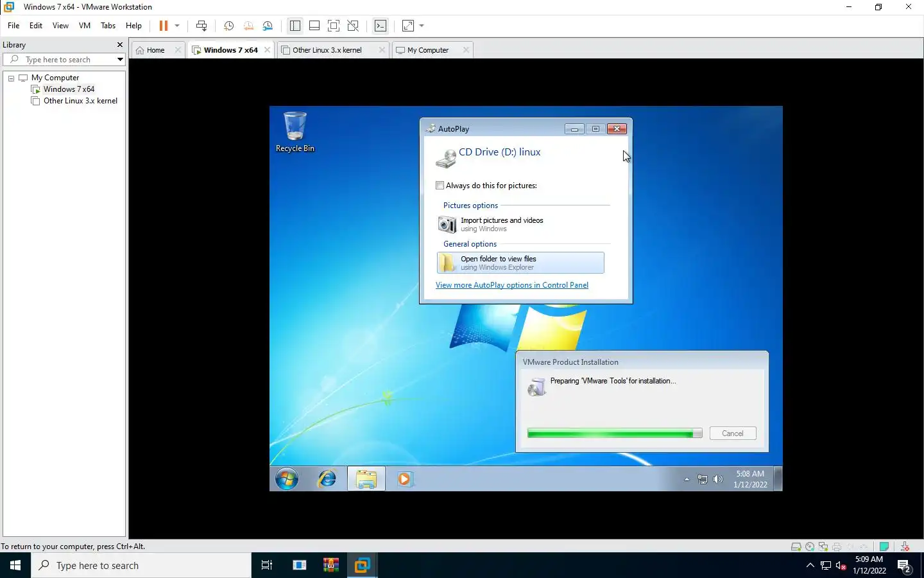The image size is (924, 578).
Task: Close the Other Linux 3.x kernel tab
Action: pyautogui.click(x=382, y=50)
